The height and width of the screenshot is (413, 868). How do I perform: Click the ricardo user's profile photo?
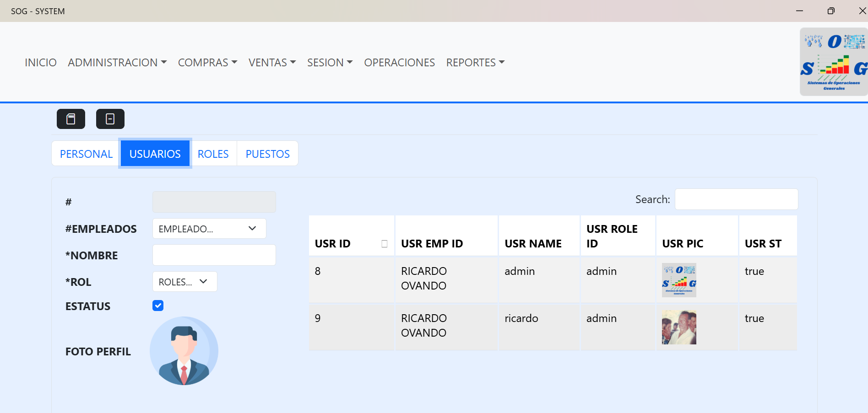coord(679,327)
